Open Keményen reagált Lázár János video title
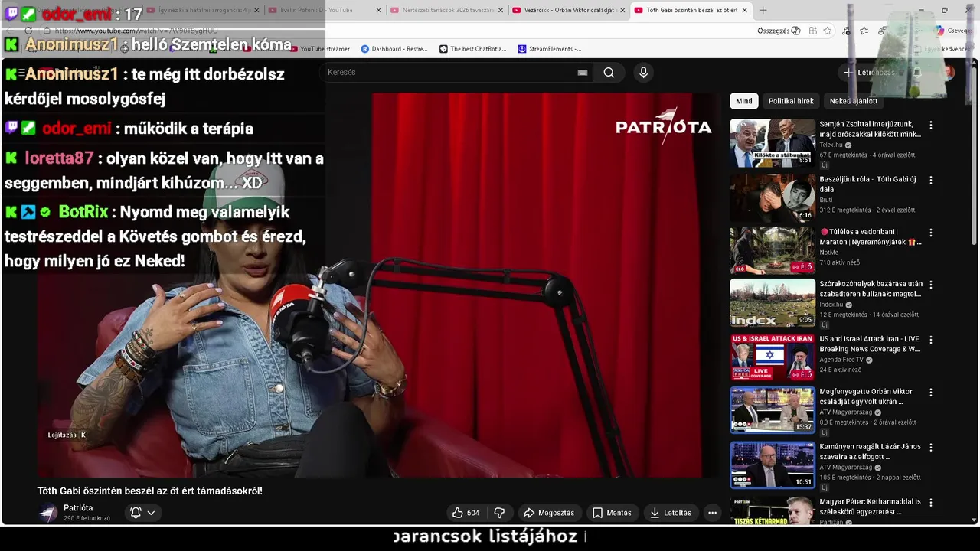 click(x=870, y=452)
